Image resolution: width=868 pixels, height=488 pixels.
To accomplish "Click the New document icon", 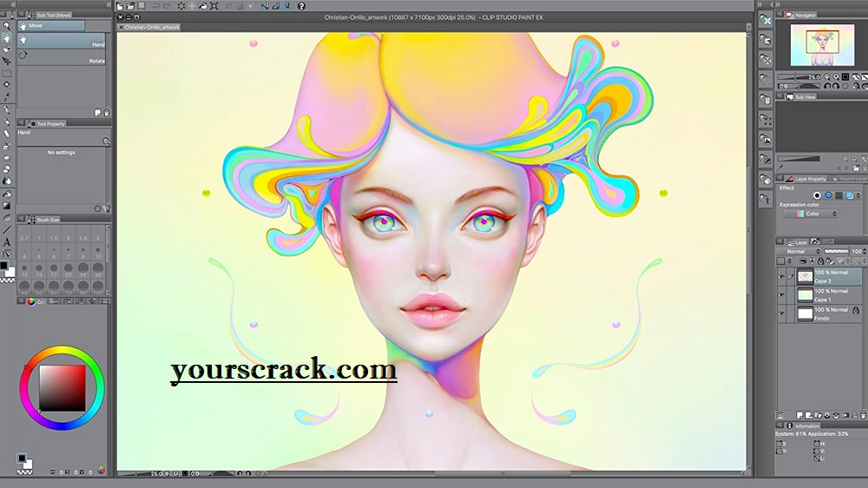I will (x=120, y=6).
